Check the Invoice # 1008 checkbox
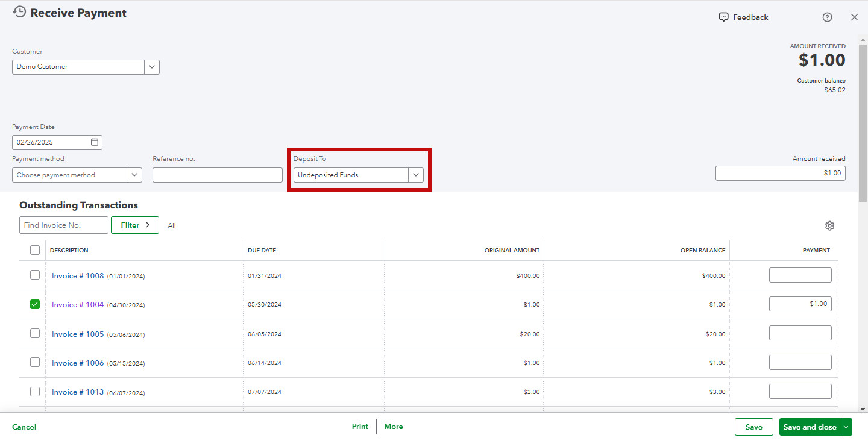Screen dimensions: 868x441 35,275
